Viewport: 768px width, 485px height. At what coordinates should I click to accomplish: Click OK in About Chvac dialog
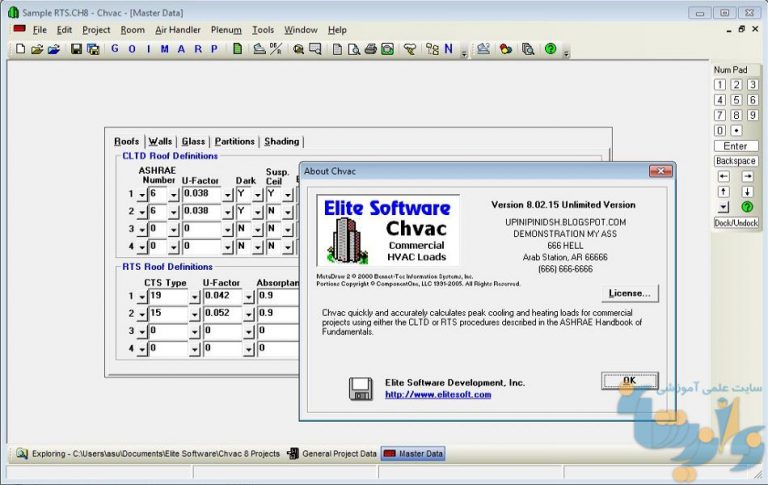tap(629, 381)
